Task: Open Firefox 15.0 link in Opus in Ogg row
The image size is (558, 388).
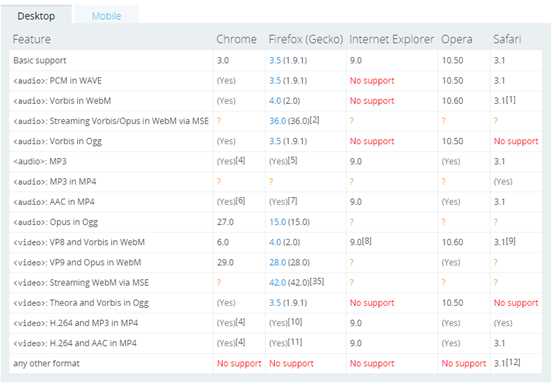Action: 278,222
